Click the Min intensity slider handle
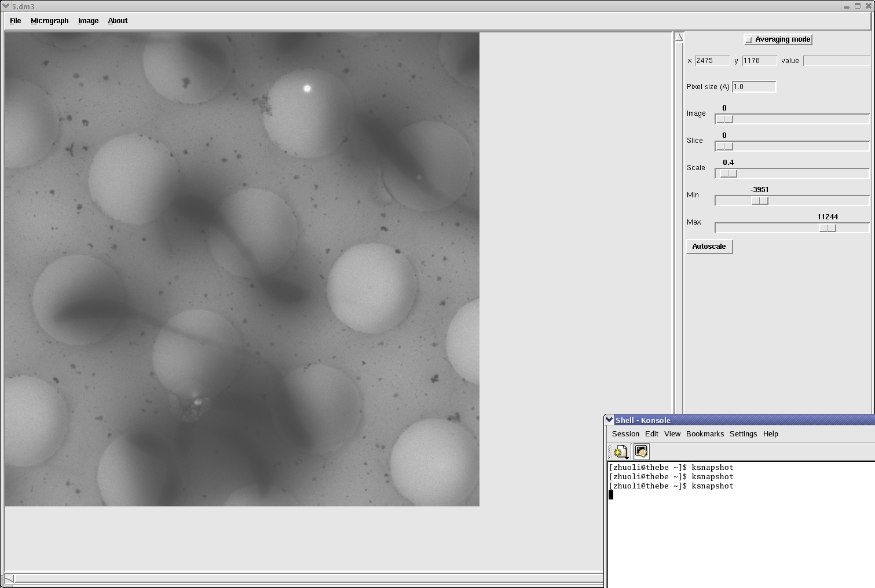The height and width of the screenshot is (588, 875). coord(759,201)
